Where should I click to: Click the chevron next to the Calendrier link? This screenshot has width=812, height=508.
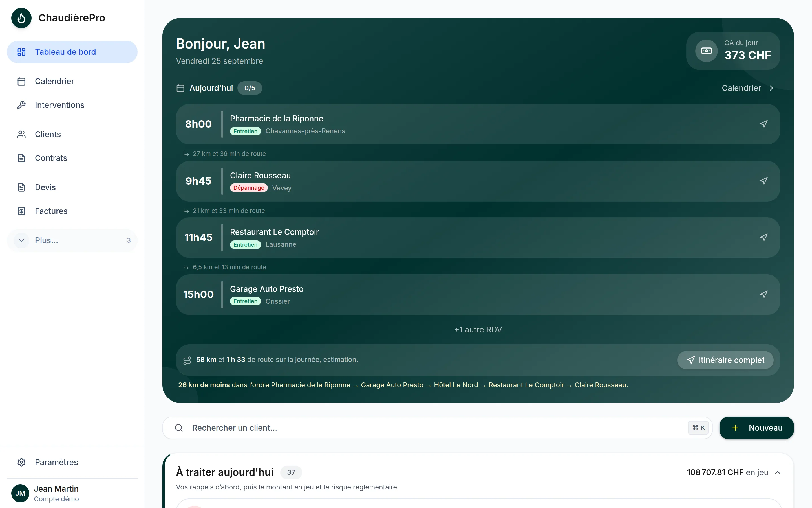point(771,88)
